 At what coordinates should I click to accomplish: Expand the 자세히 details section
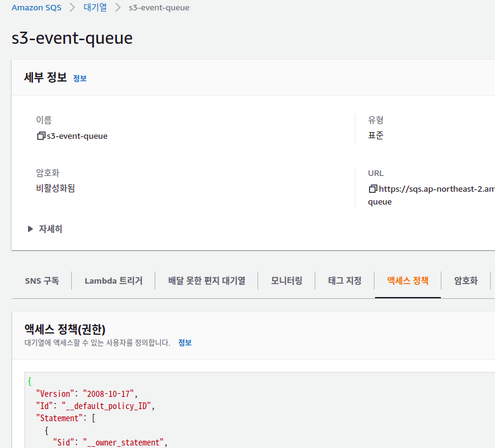pyautogui.click(x=45, y=229)
